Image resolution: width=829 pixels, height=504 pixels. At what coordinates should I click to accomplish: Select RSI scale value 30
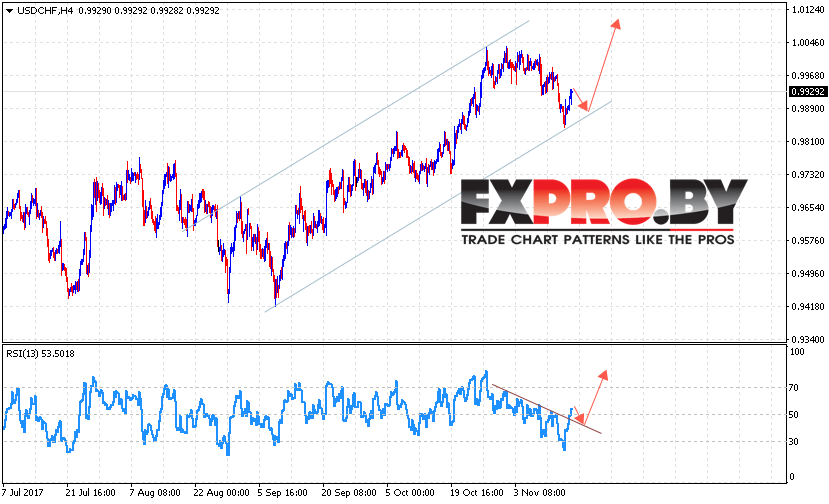tap(794, 442)
